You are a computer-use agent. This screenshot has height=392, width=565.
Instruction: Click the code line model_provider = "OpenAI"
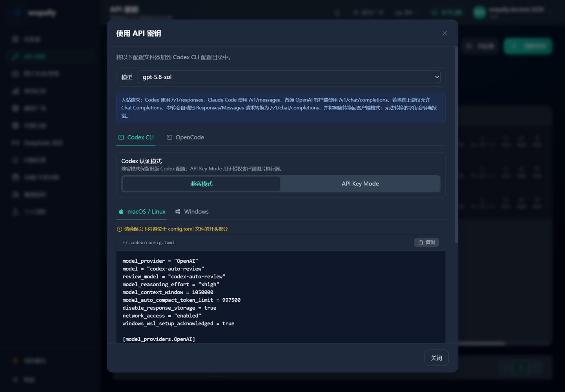click(160, 261)
